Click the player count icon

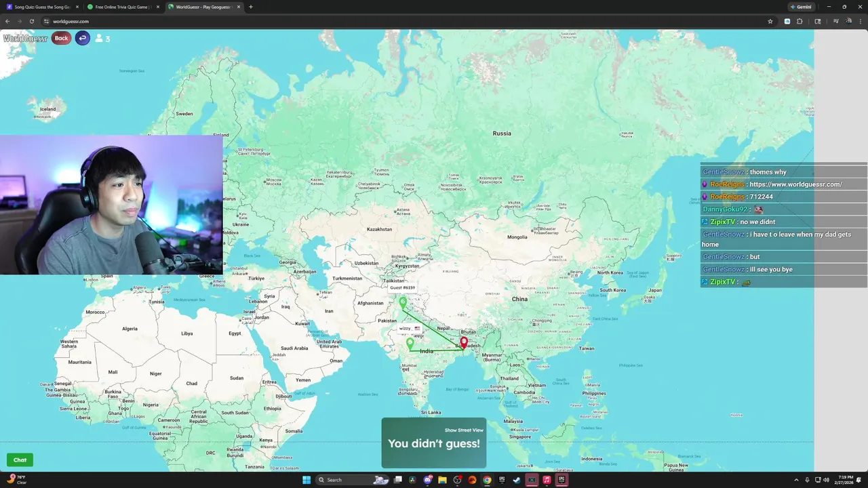coord(99,39)
